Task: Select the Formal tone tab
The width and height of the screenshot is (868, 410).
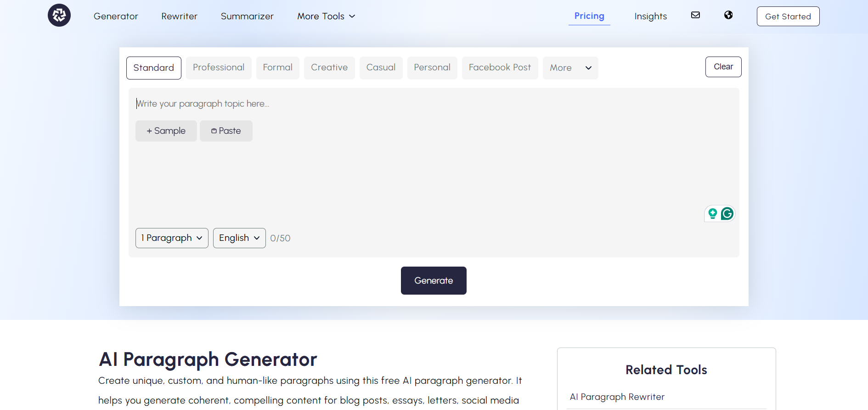Action: coord(277,68)
